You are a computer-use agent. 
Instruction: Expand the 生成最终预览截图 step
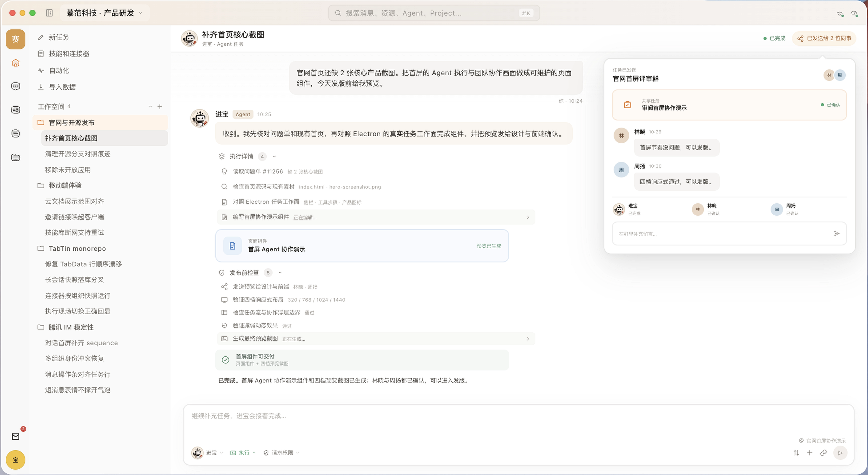(x=376, y=338)
